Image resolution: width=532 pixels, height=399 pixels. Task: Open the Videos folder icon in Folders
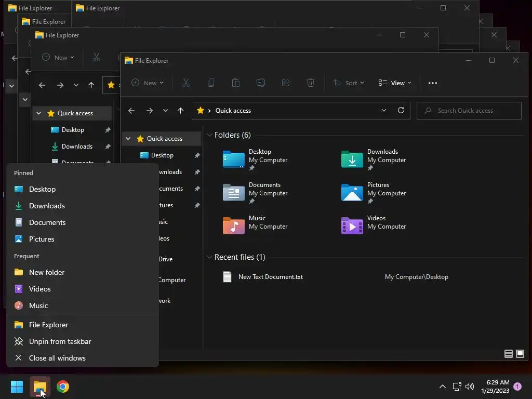pyautogui.click(x=352, y=225)
